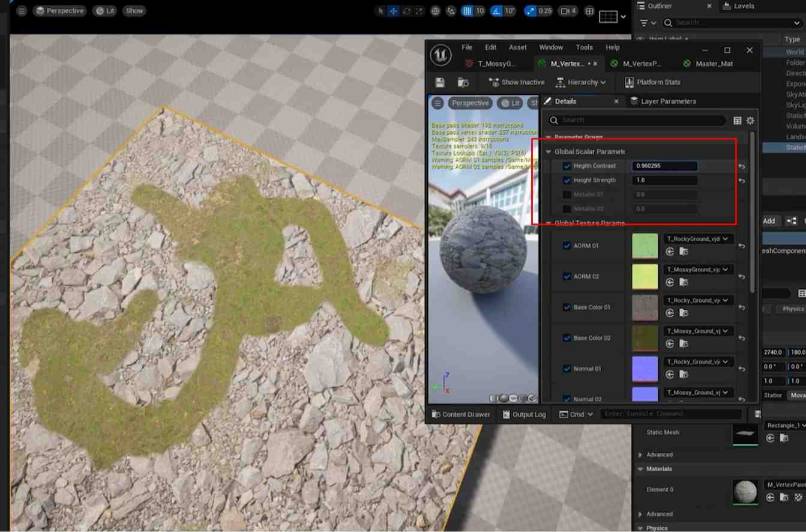Image resolution: width=806 pixels, height=532 pixels.
Task: Open the Base Color 02 texture dropdown
Action: (x=698, y=331)
